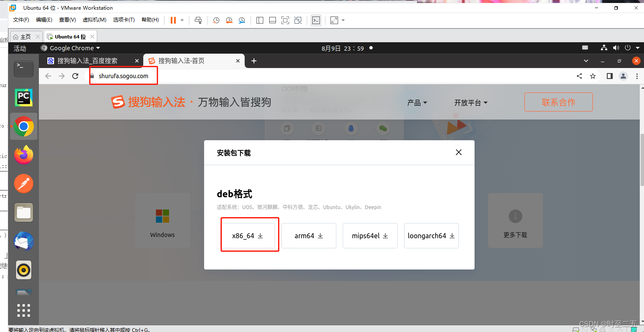Download the arm64 deb package
Image resolution: width=644 pixels, height=332 pixels.
[x=309, y=236]
